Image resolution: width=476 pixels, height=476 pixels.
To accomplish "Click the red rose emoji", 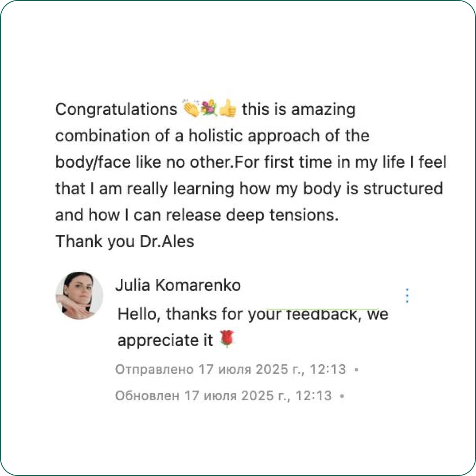I will pyautogui.click(x=228, y=339).
